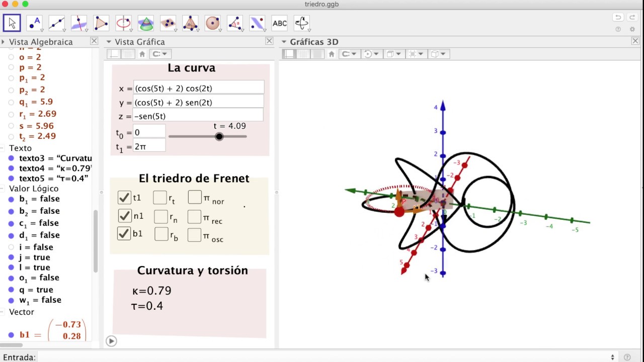Toggle grid in Vista Gráfica style bar
Viewport: 644px width, 362px height.
(x=128, y=54)
